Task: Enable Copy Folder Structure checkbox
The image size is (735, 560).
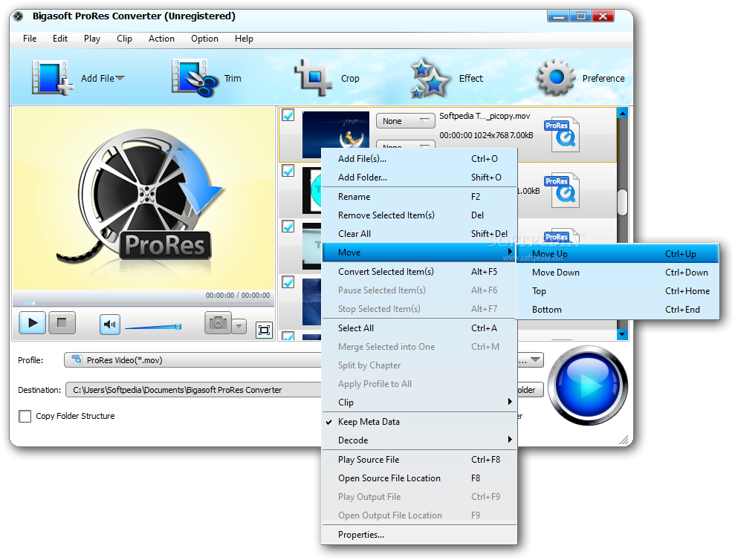Action: pos(25,416)
